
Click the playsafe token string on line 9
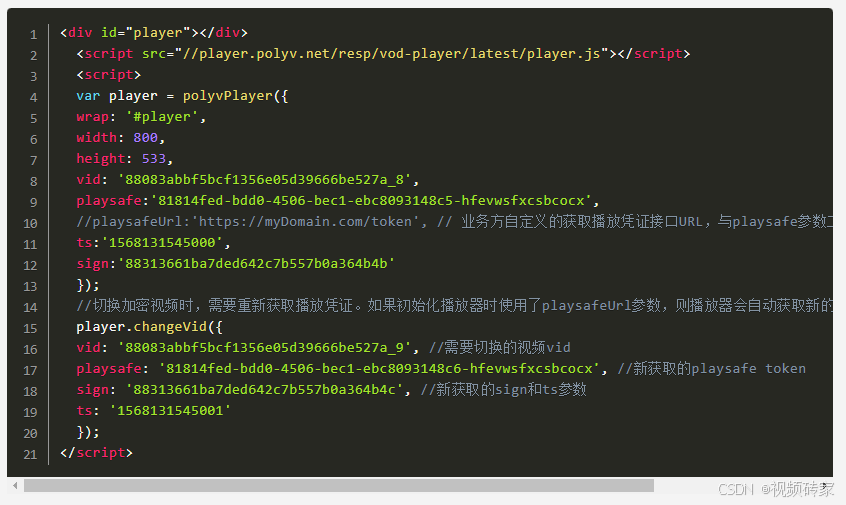(371, 201)
